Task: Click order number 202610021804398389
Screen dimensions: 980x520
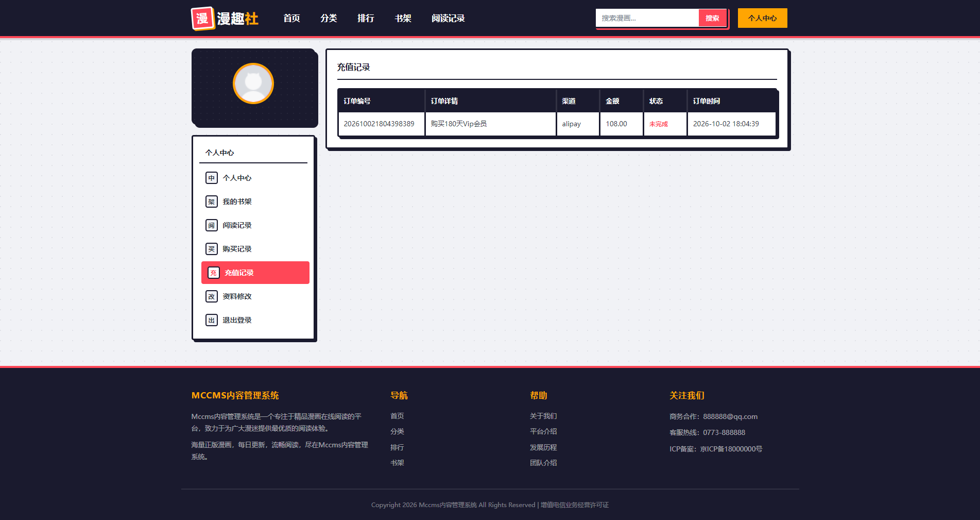Action: 379,124
